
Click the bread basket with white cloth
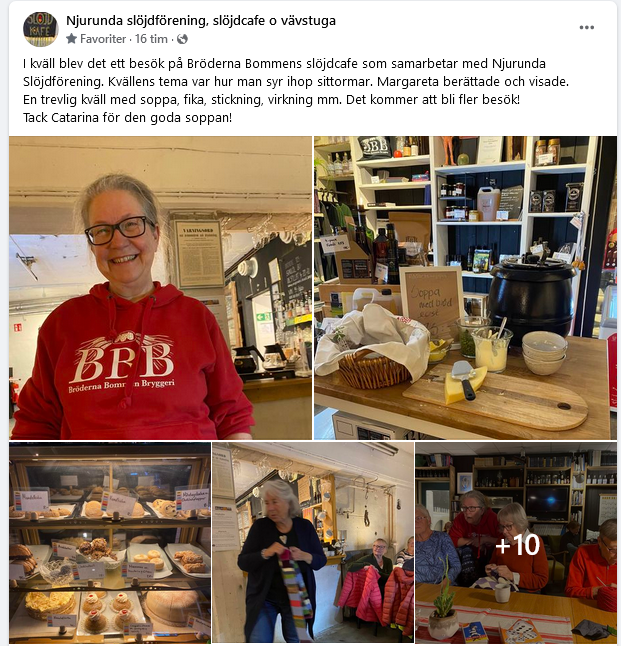pos(373,349)
